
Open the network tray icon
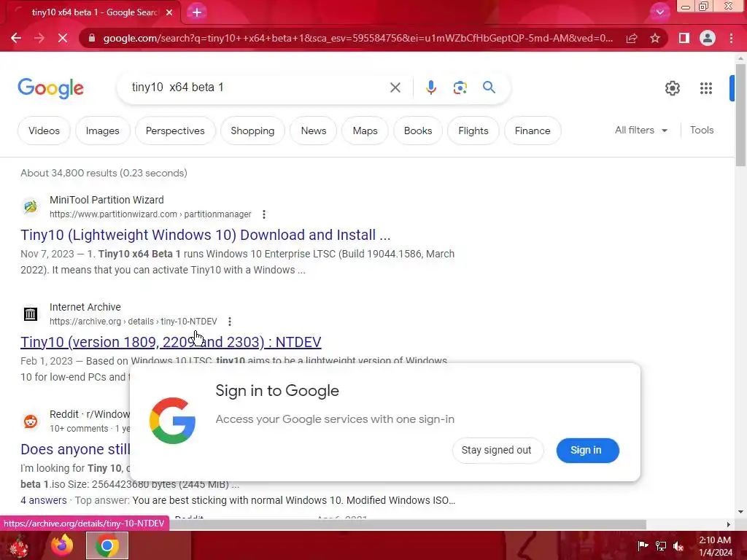point(661,545)
